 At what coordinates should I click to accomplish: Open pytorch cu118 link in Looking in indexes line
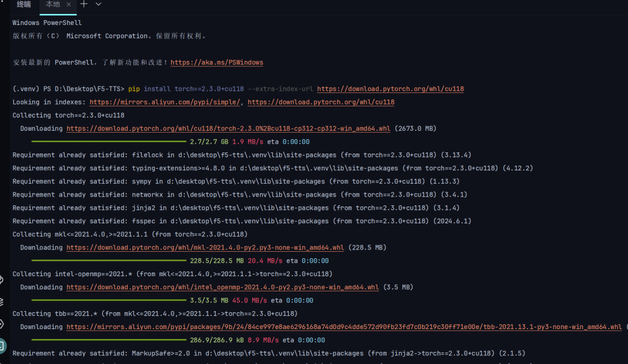pos(321,102)
